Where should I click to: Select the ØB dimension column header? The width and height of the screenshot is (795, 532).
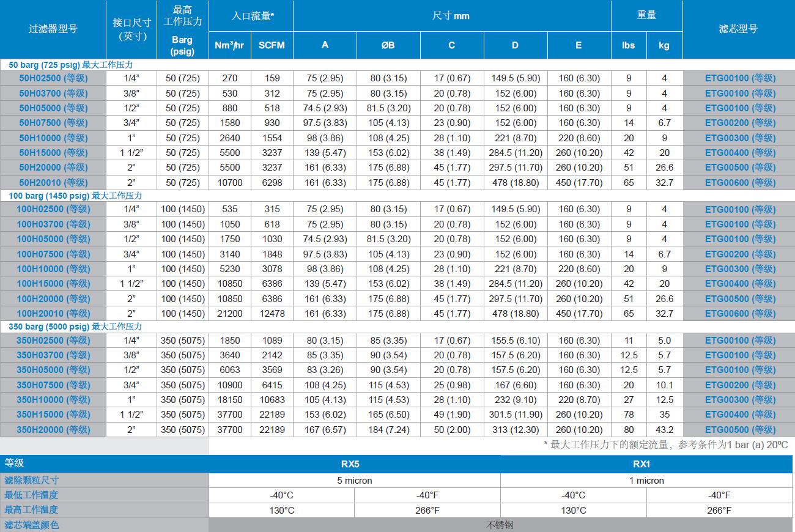(x=388, y=45)
